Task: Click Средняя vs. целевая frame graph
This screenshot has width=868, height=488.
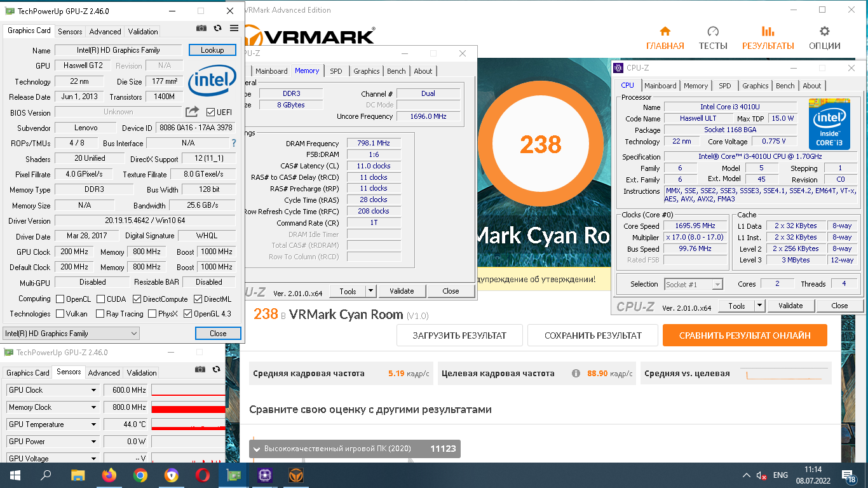Action: 784,374
